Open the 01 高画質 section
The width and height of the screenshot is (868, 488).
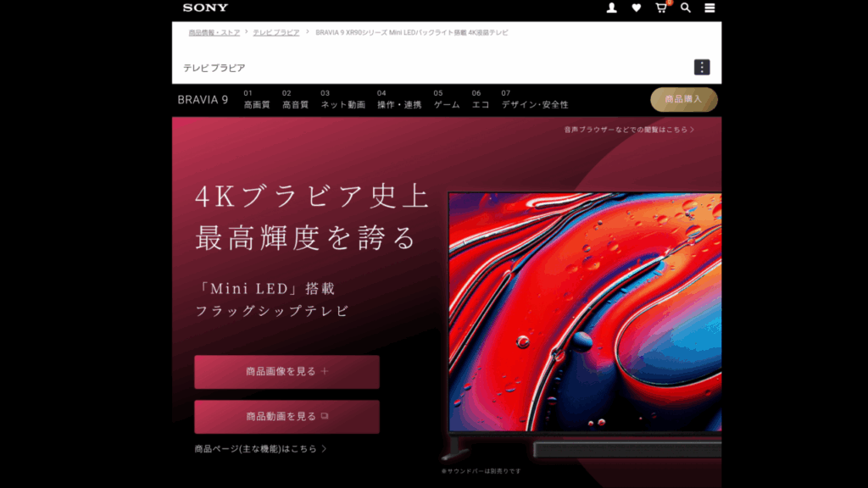tap(257, 100)
